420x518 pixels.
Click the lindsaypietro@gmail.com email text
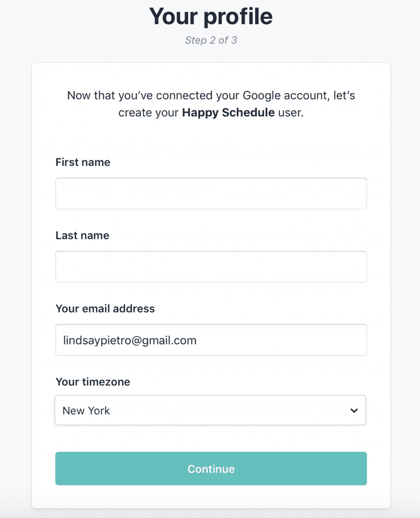pyautogui.click(x=130, y=340)
